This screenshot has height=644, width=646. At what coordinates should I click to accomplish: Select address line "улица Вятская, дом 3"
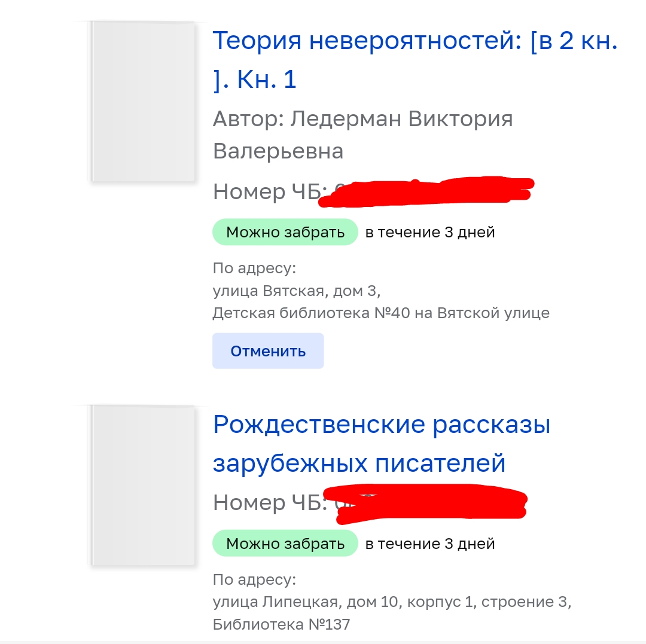click(x=297, y=291)
